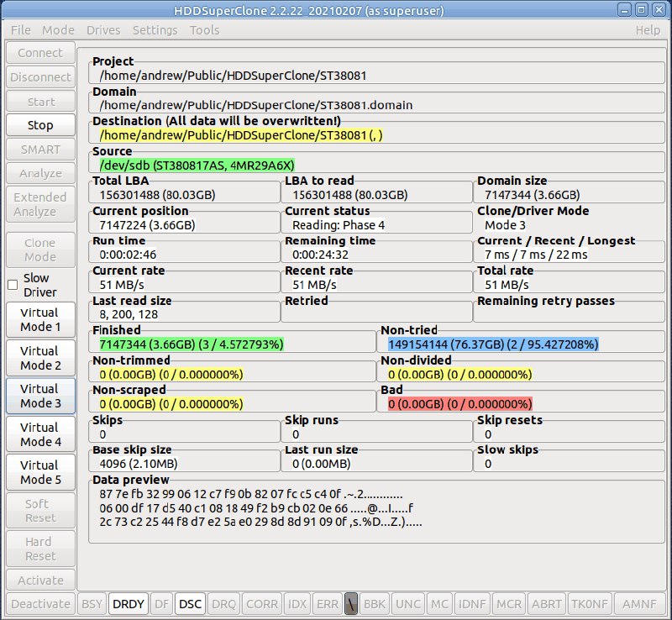Minimize the HDDSuperClone window
The width and height of the screenshot is (672, 620).
click(624, 10)
